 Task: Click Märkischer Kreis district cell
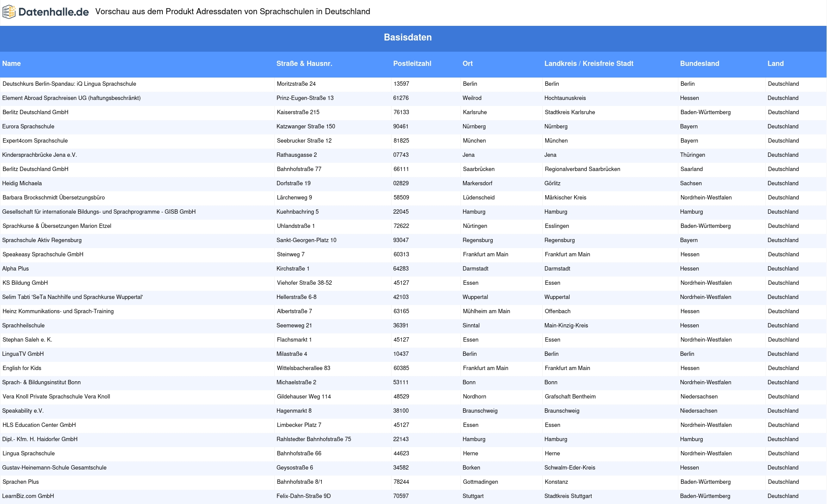click(566, 198)
